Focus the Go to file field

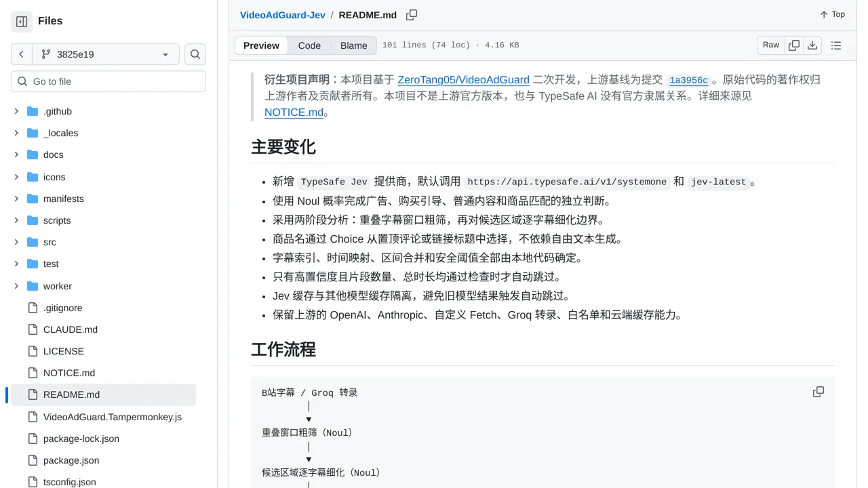[x=108, y=81]
